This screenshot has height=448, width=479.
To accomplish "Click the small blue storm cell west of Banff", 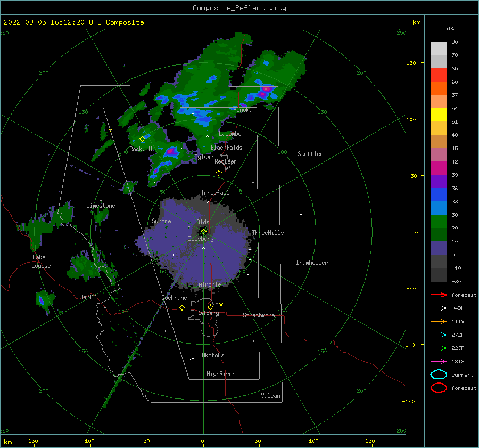I will [x=41, y=301].
